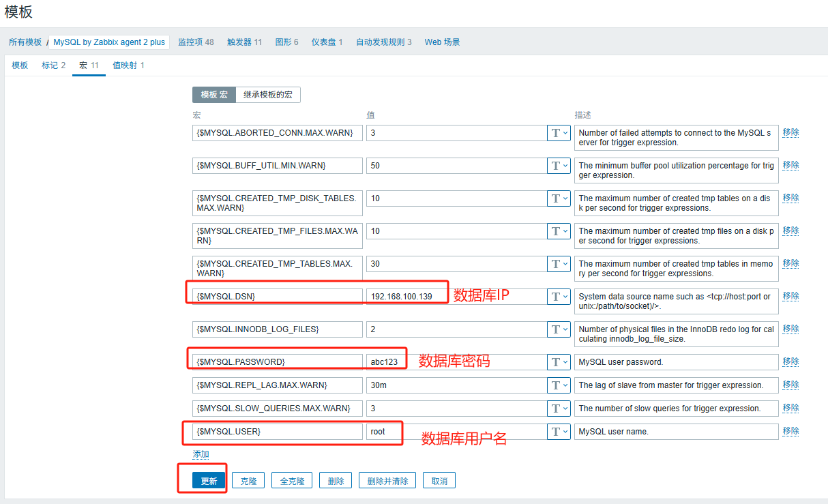Image resolution: width=828 pixels, height=504 pixels.
Task: Remove the {$MYSQL.ABORTED_CONN.MAX.WARN} macro
Action: click(790, 132)
